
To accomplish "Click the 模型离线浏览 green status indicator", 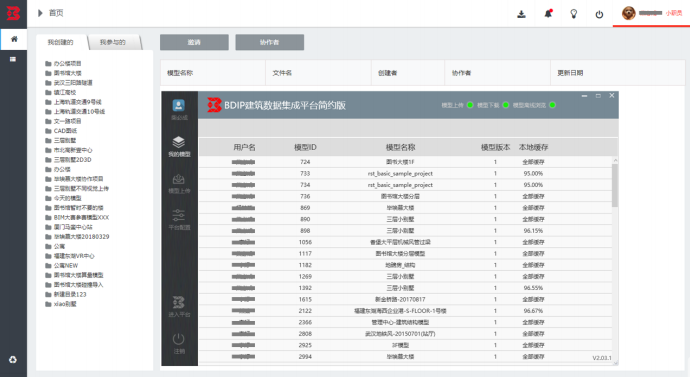I will point(552,105).
